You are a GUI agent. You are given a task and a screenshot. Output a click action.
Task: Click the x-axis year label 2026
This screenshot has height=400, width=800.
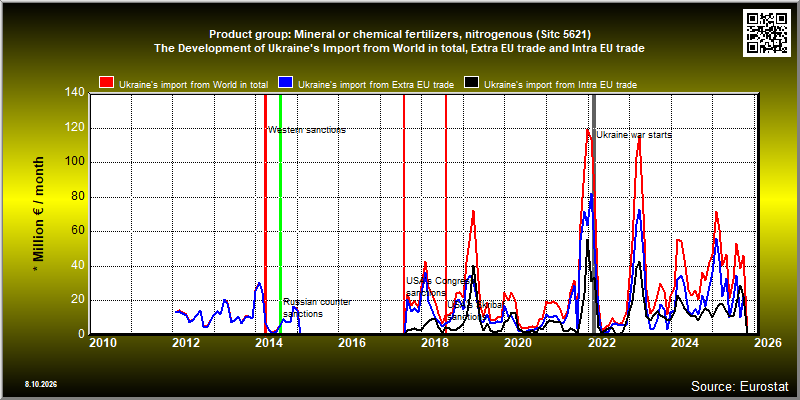click(768, 343)
